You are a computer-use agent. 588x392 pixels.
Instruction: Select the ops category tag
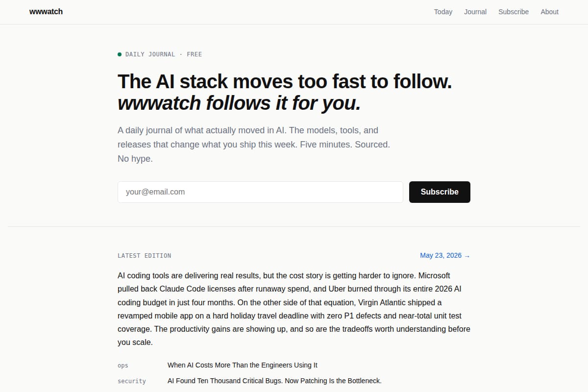pyautogui.click(x=123, y=366)
